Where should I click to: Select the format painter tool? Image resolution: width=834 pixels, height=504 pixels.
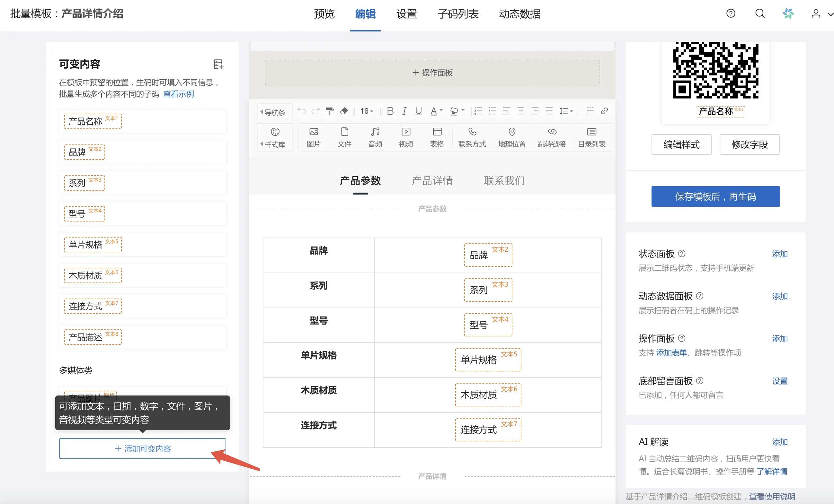[x=330, y=111]
